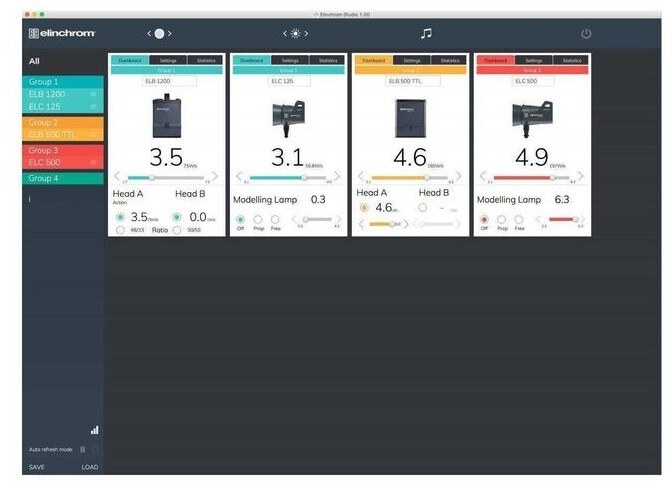The width and height of the screenshot is (672, 486).
Task: Click the ELB 1200 device image
Action: pos(166,116)
